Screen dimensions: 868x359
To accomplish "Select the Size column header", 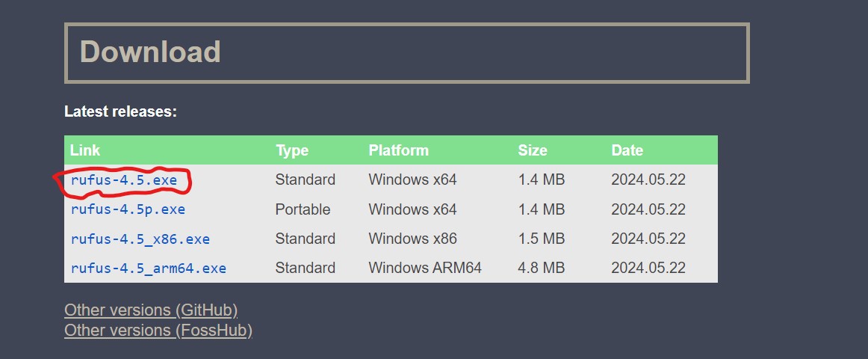I will [x=533, y=150].
